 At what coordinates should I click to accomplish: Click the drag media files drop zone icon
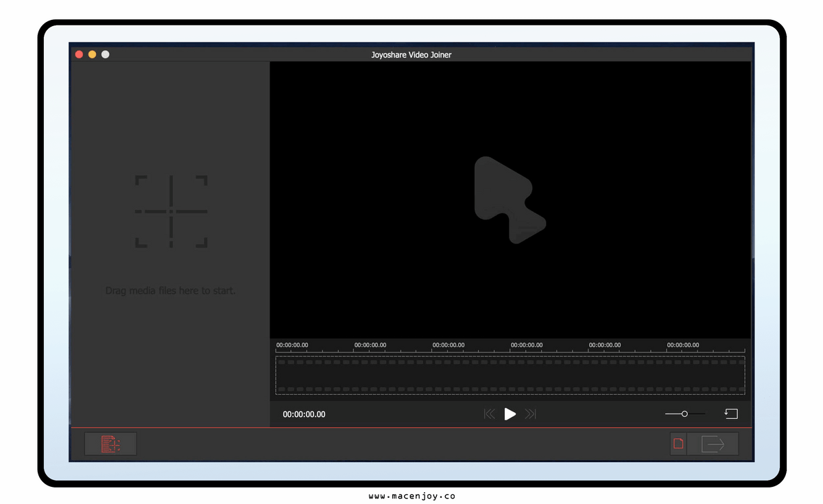tap(171, 211)
